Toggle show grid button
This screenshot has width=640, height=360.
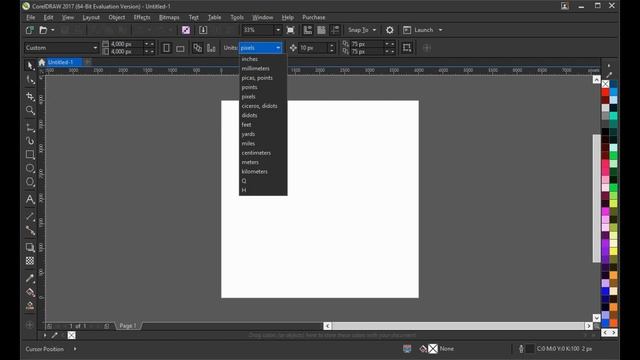321,30
